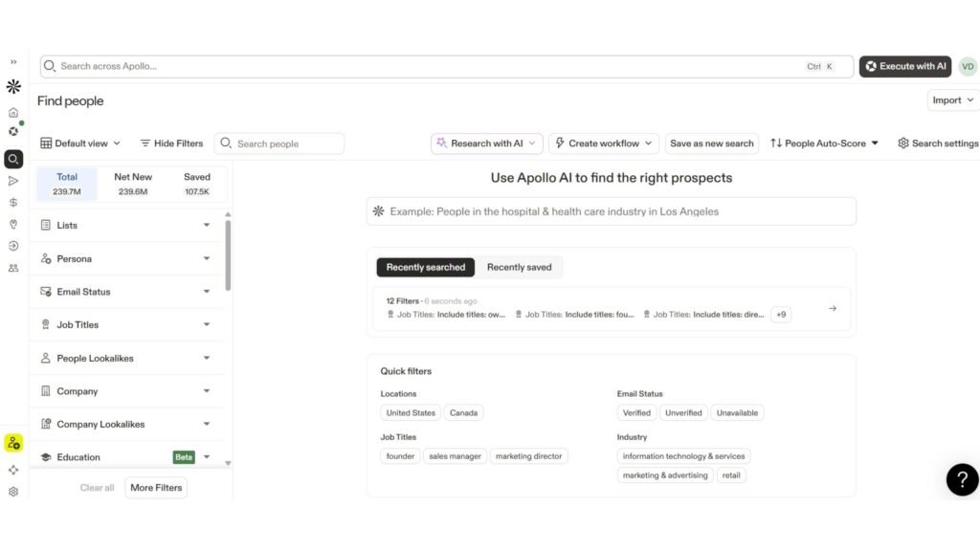
Task: Click the Apollo logo in the sidebar
Action: click(13, 87)
